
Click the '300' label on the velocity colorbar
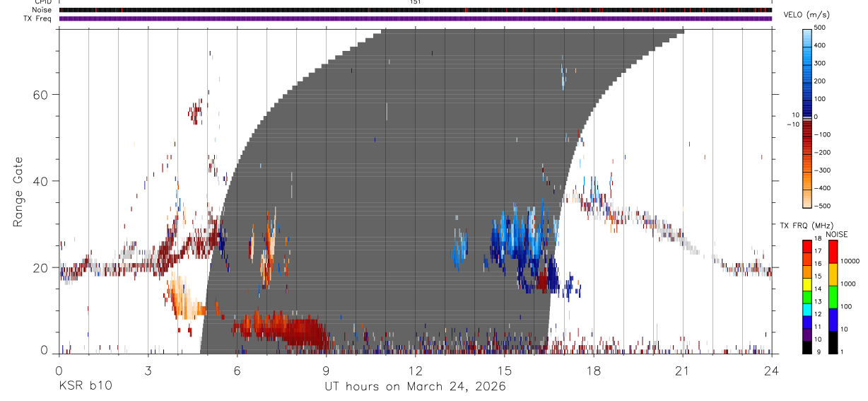tap(821, 63)
